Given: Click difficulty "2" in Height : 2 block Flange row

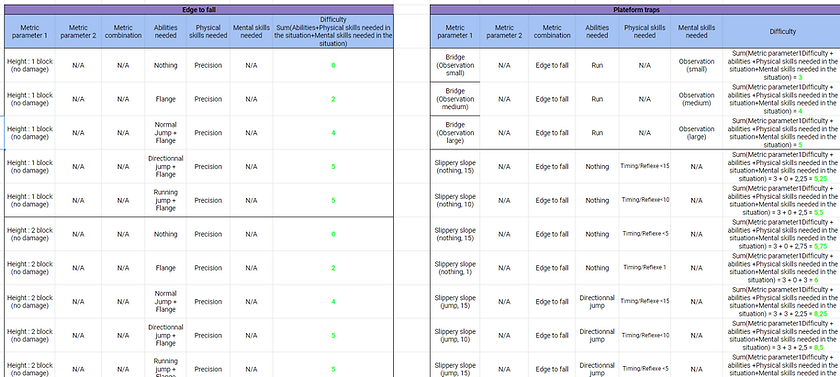Looking at the screenshot, I should (x=333, y=268).
